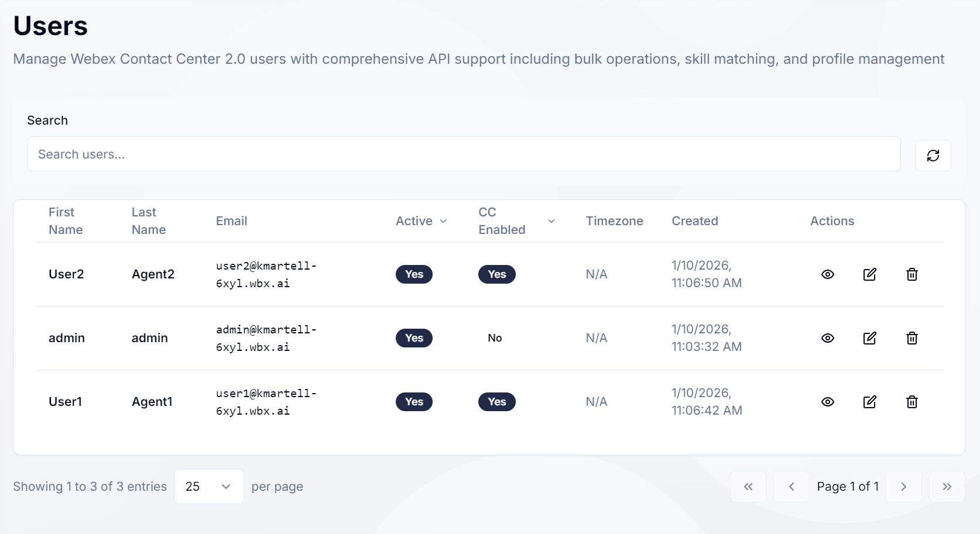Image resolution: width=980 pixels, height=534 pixels.
Task: Click CC Enabled Yes badge for User1
Action: [x=496, y=402]
